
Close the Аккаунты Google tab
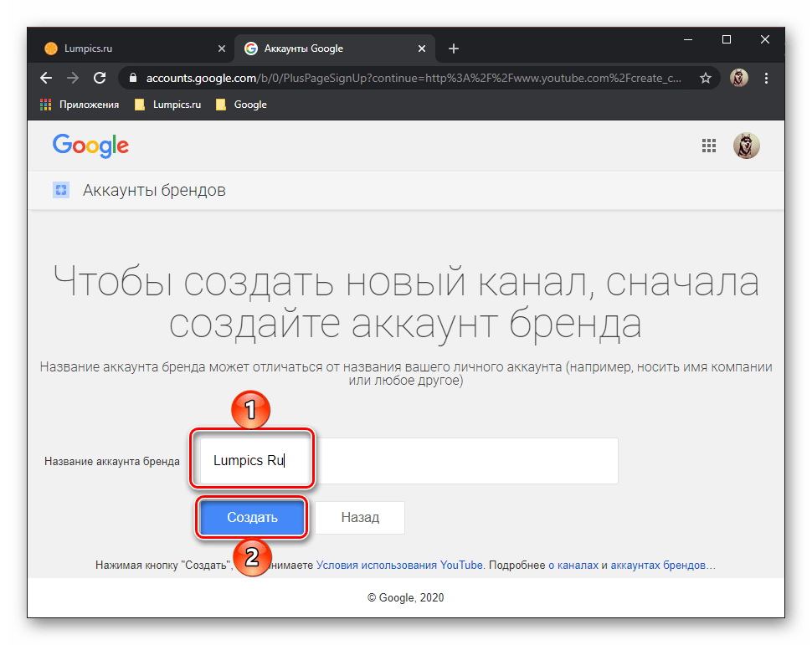click(x=422, y=49)
